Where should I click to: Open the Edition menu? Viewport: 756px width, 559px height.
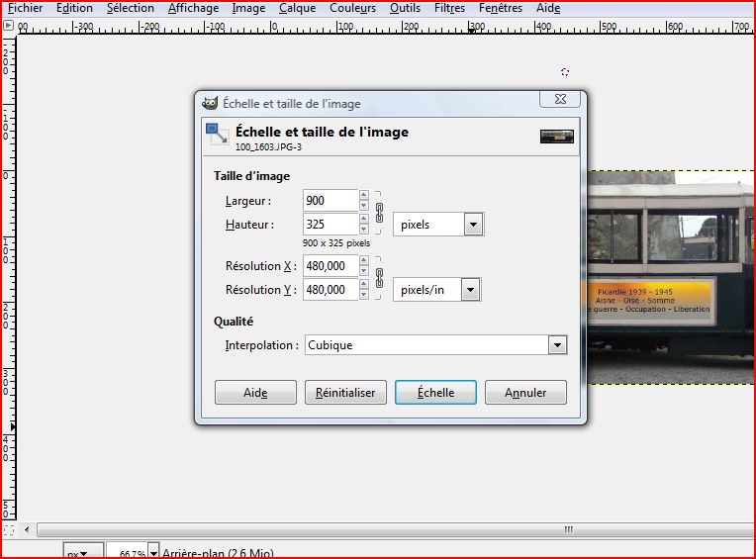click(74, 8)
